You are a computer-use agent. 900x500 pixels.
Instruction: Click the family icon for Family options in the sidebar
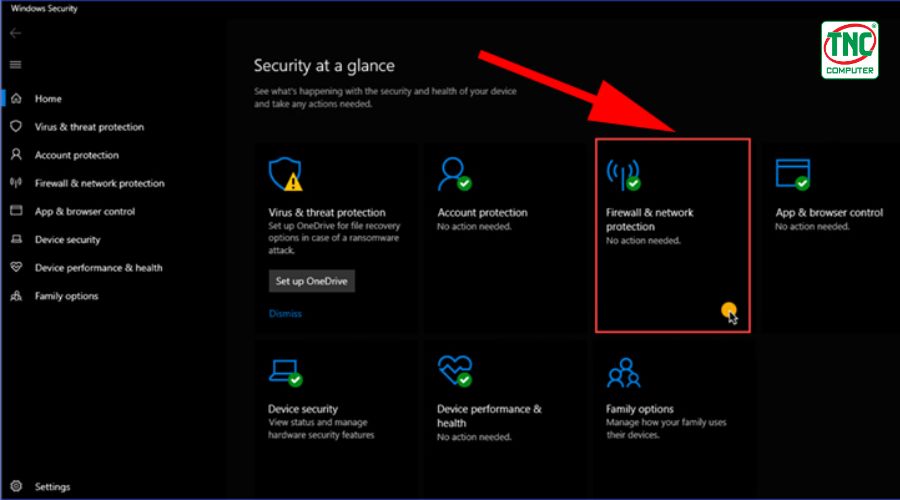click(x=16, y=296)
